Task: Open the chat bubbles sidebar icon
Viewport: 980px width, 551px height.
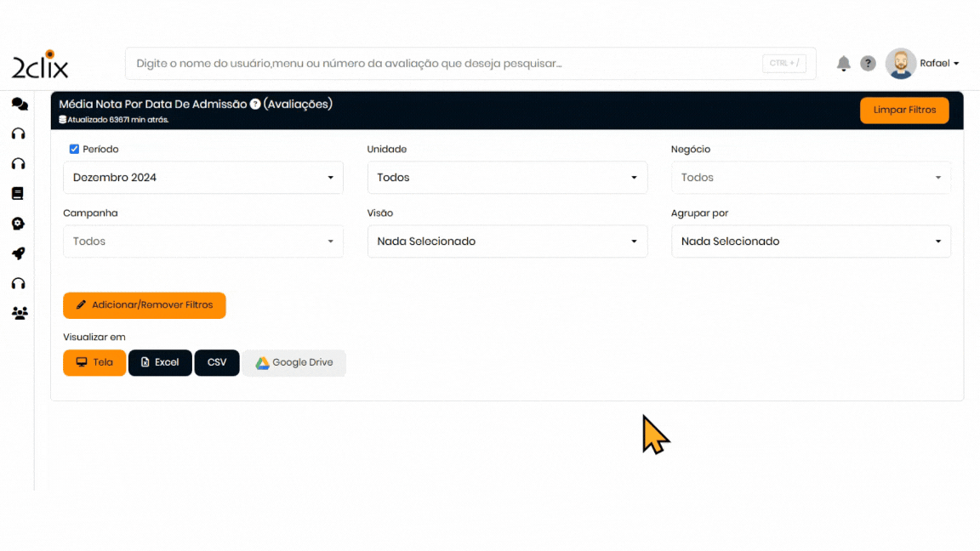Action: pos(19,104)
